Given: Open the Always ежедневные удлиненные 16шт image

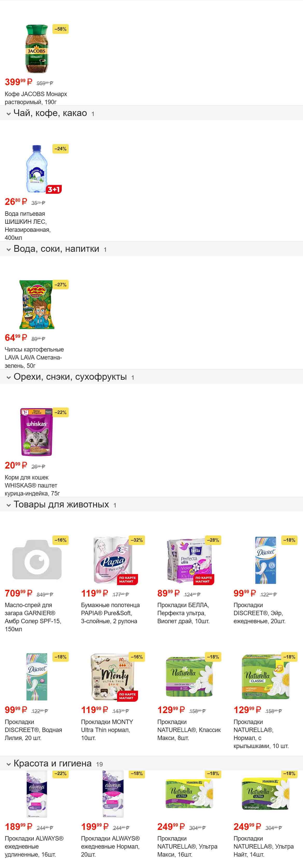Looking at the screenshot, I should (37, 794).
